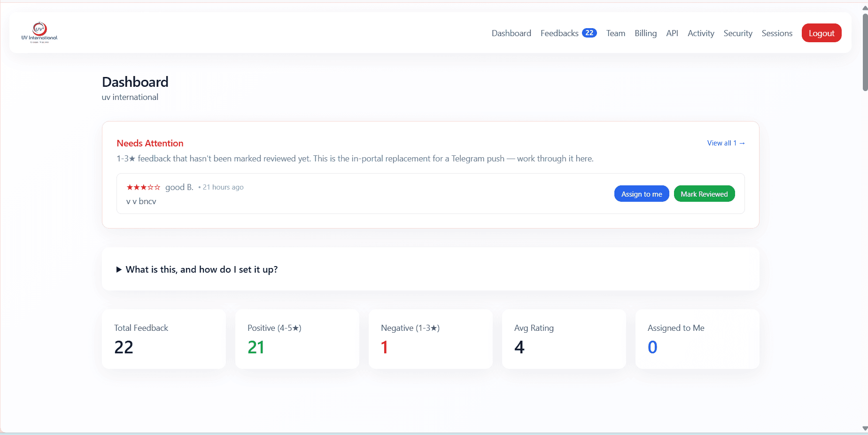Click the 'uv international' subtitle
868x435 pixels.
(x=130, y=97)
